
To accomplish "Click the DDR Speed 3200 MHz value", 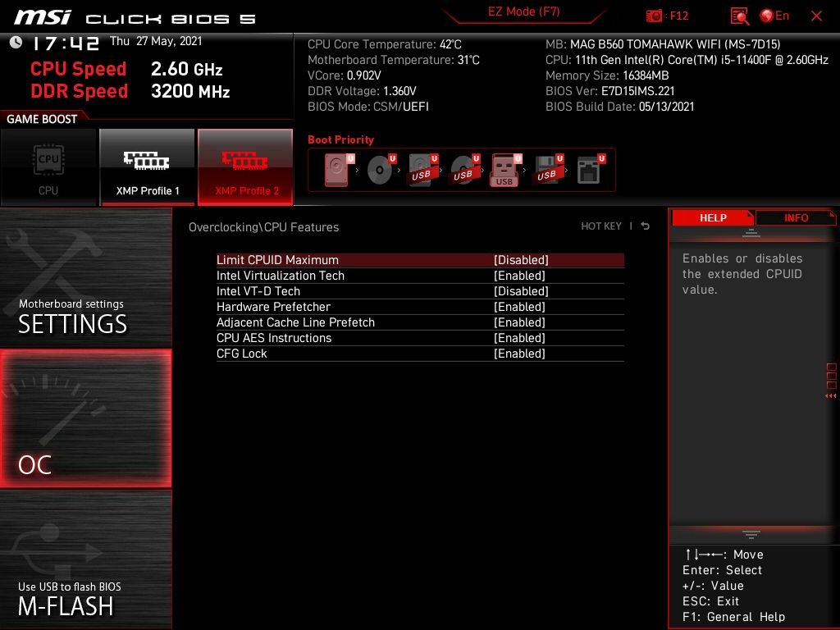I will [x=190, y=91].
